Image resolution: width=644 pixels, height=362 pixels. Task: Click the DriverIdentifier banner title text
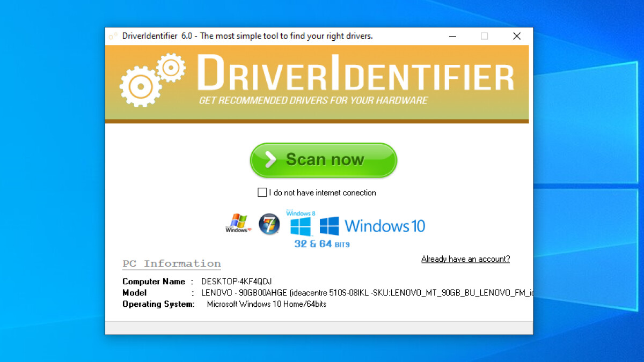click(x=355, y=73)
